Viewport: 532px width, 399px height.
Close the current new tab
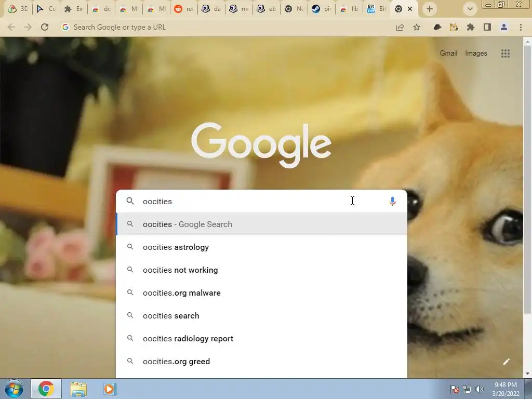(x=410, y=9)
